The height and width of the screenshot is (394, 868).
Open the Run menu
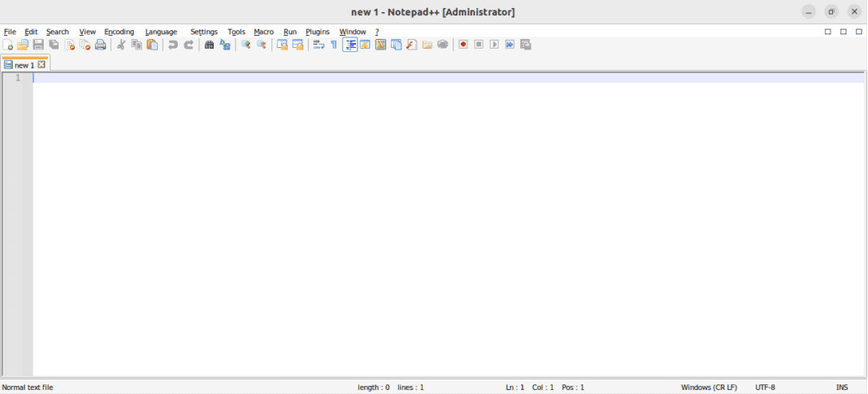[x=290, y=32]
